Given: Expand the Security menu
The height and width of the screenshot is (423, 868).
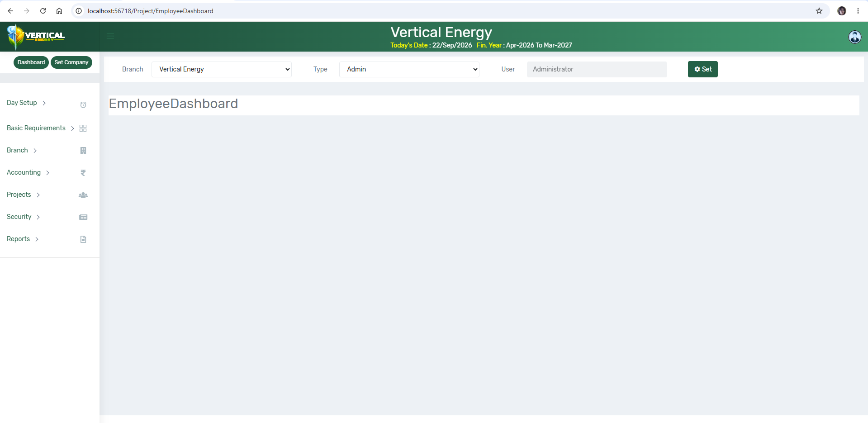Looking at the screenshot, I should (x=24, y=217).
